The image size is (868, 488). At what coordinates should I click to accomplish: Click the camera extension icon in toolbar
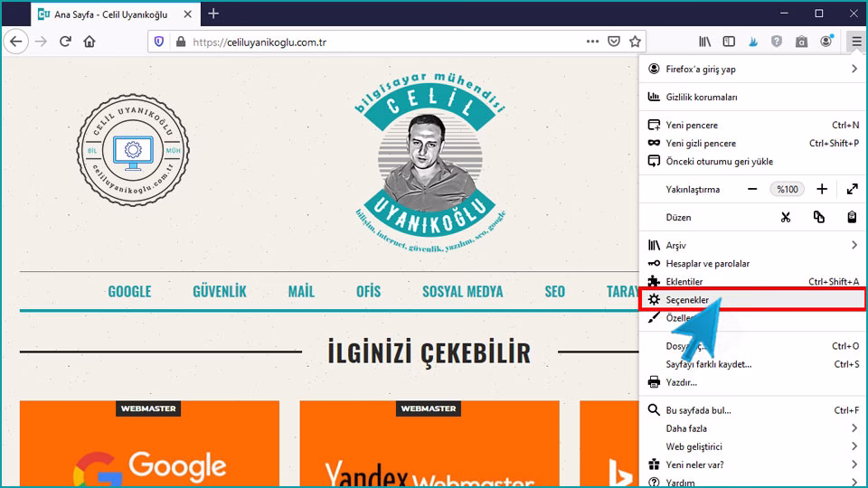click(x=801, y=42)
